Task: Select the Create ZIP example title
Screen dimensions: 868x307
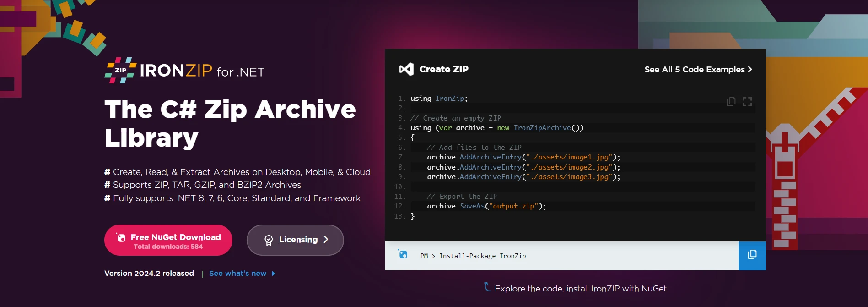Action: coord(443,70)
